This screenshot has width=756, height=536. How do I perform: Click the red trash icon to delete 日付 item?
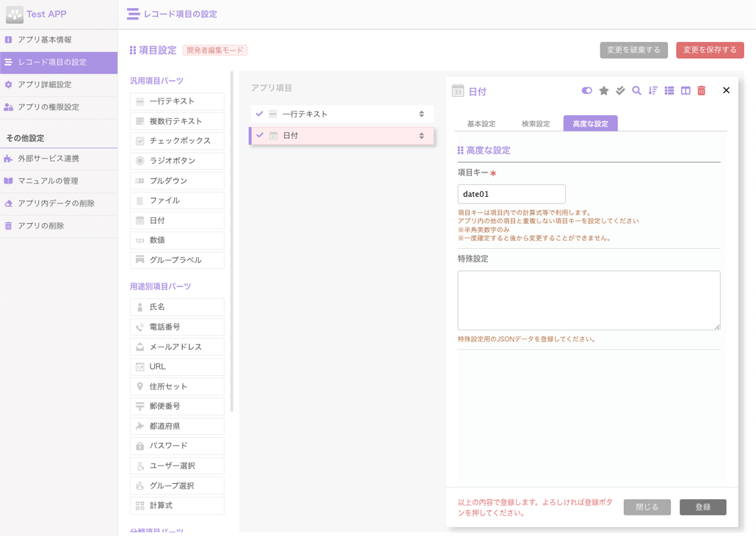702,90
